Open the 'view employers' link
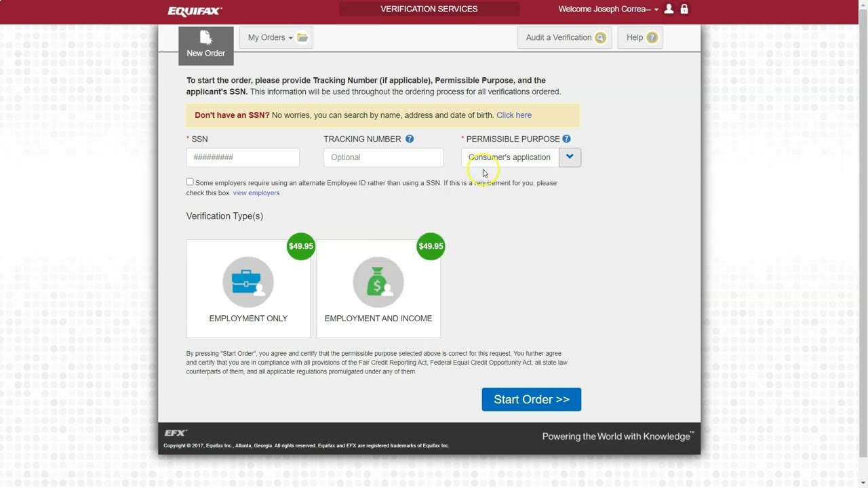Viewport: 868px width, 488px height. click(256, 193)
